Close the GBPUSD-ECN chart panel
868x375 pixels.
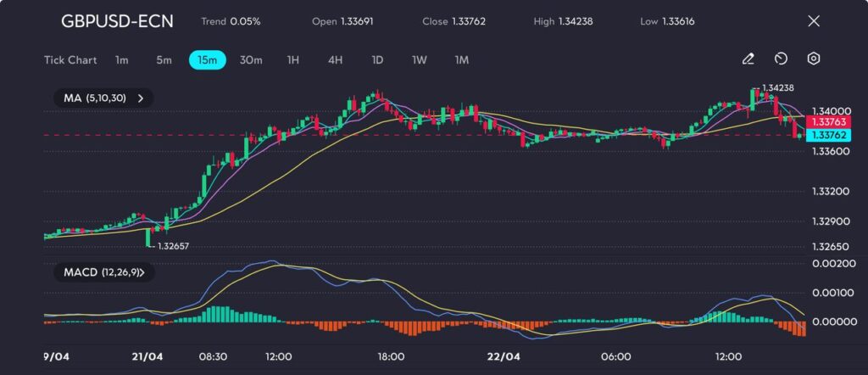tap(814, 21)
